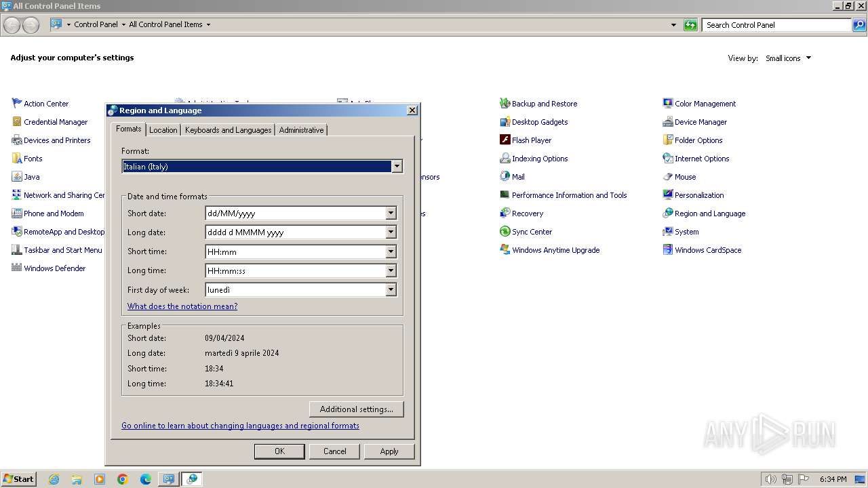Open the Sync Center icon
The image size is (868, 488).
[x=505, y=232]
